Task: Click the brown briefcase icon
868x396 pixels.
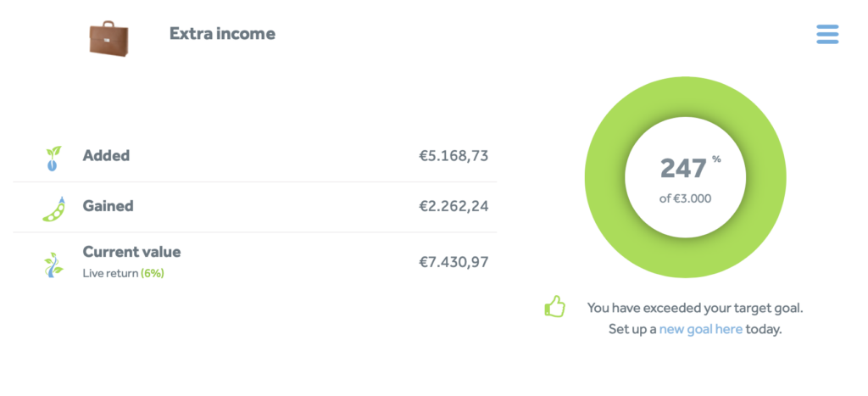Action: (108, 37)
